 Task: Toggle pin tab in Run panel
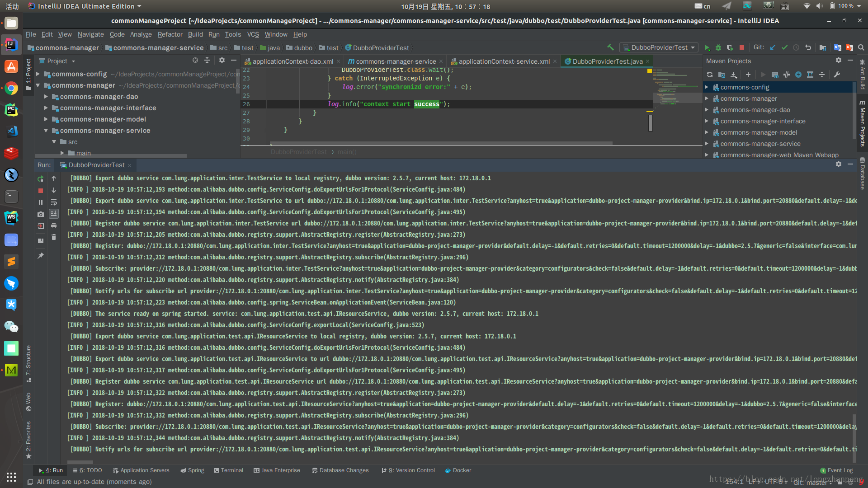pos(41,256)
